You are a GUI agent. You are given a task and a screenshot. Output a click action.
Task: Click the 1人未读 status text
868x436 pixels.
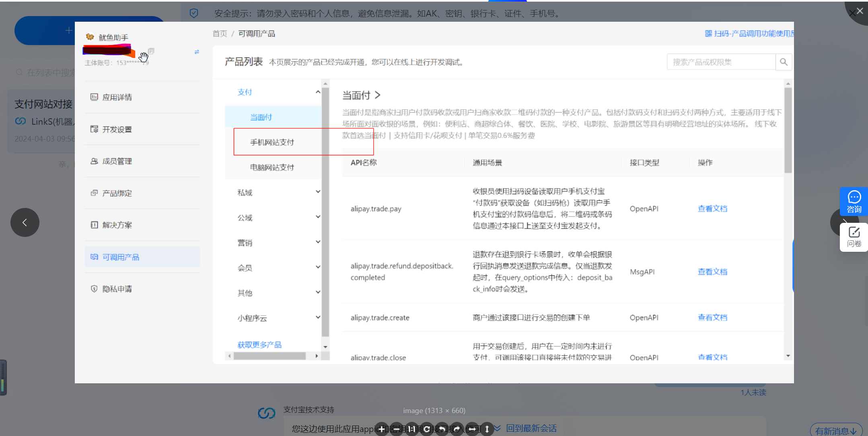(x=753, y=392)
